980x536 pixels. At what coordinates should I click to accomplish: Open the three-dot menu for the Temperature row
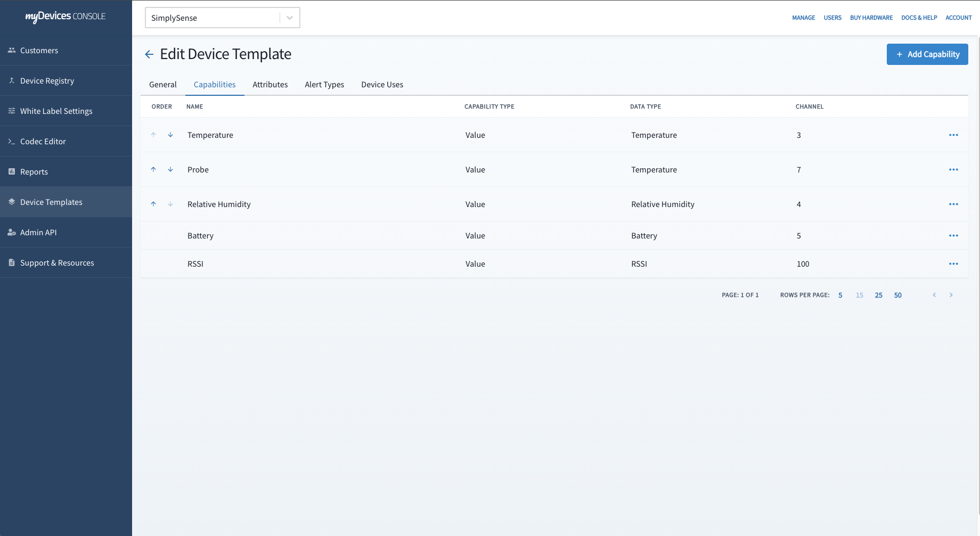(953, 135)
